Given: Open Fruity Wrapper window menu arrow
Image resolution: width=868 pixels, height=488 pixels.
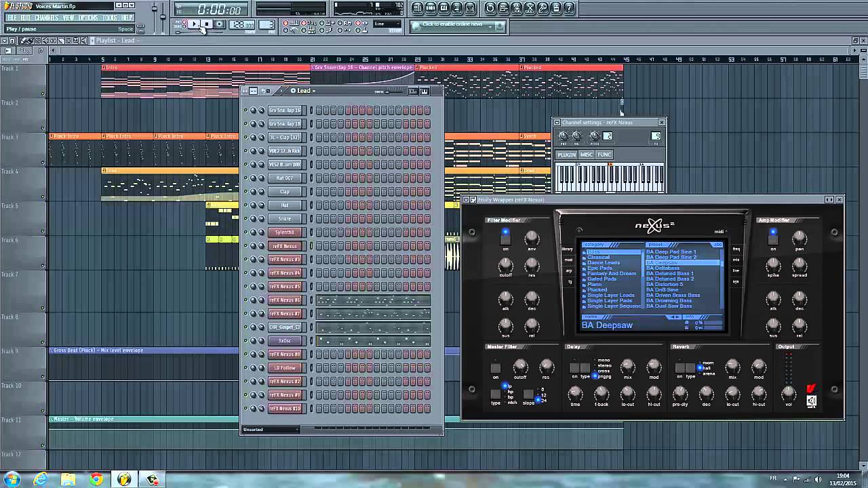Looking at the screenshot, I should click(465, 200).
